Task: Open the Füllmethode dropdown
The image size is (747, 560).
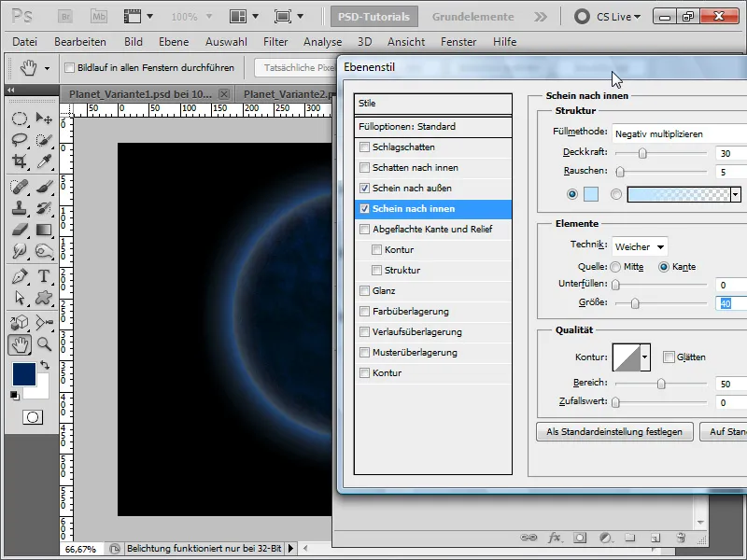Action: (x=680, y=133)
